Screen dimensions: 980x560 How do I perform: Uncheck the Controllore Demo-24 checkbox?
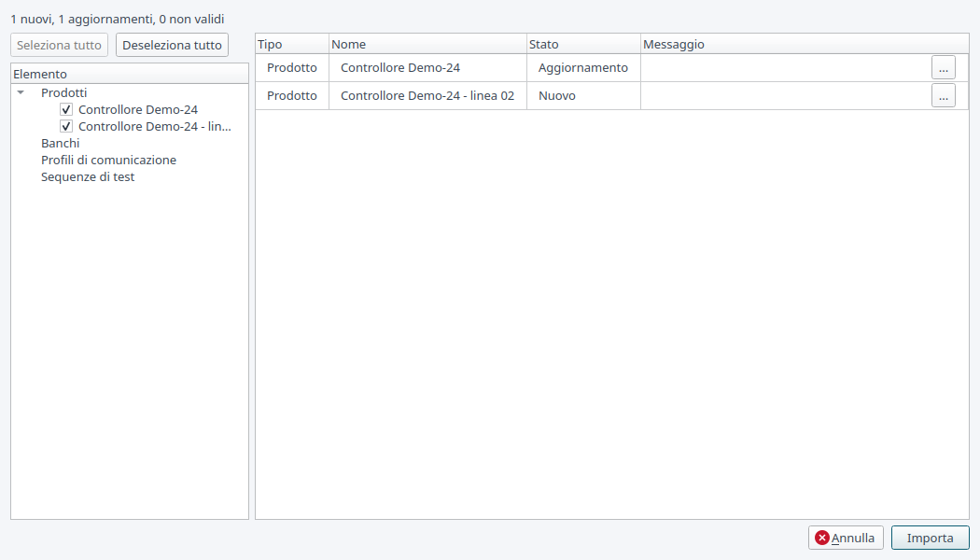point(66,109)
